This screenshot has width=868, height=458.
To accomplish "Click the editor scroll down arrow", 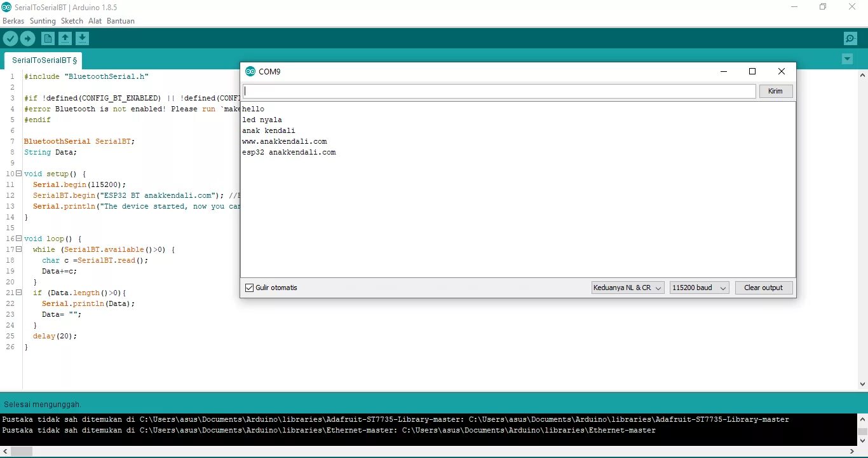I will tap(862, 384).
